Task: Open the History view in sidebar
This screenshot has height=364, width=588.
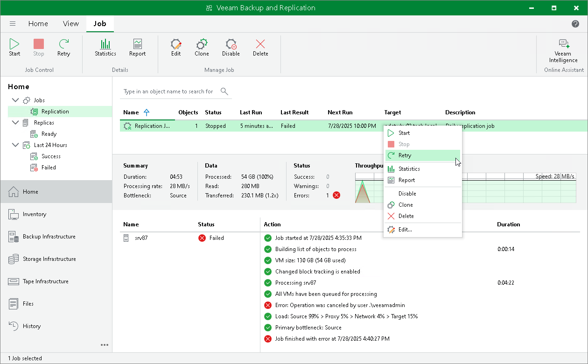Action: pos(56,326)
